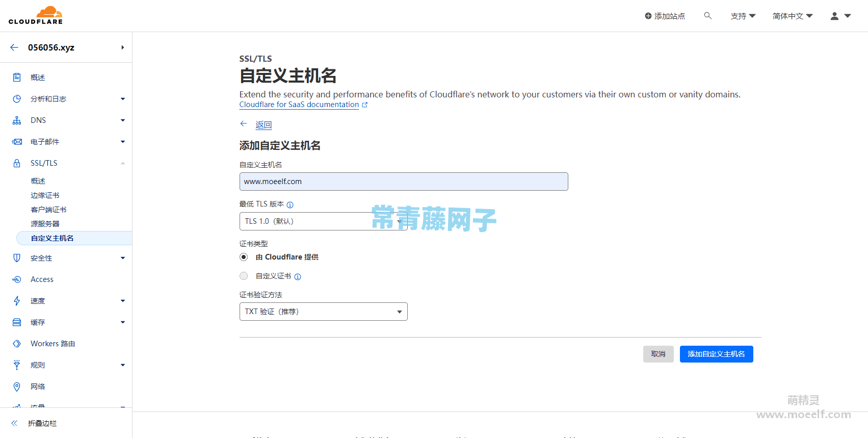Open the 证书验证方法 dropdown

pos(323,312)
